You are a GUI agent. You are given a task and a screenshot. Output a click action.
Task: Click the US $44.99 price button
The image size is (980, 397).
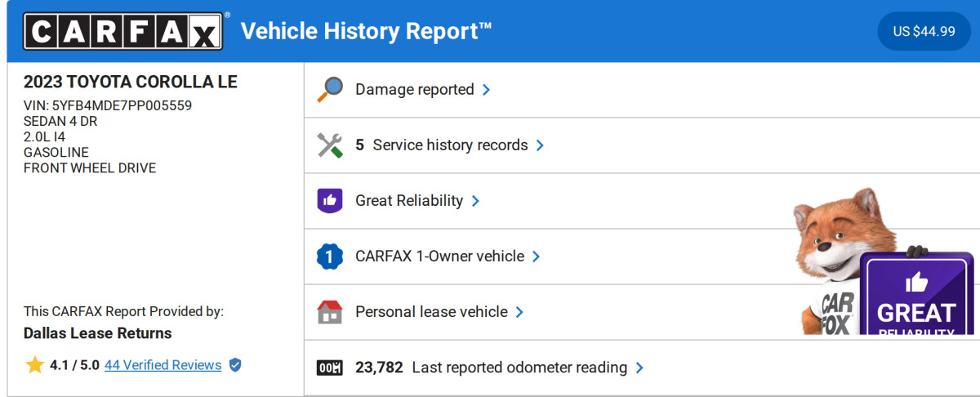point(924,31)
